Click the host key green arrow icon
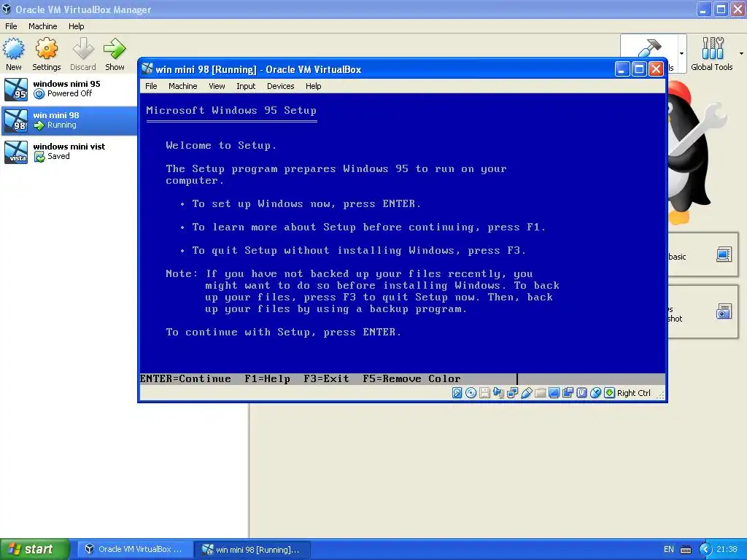Screen dimensions: 747x560 [x=609, y=393]
